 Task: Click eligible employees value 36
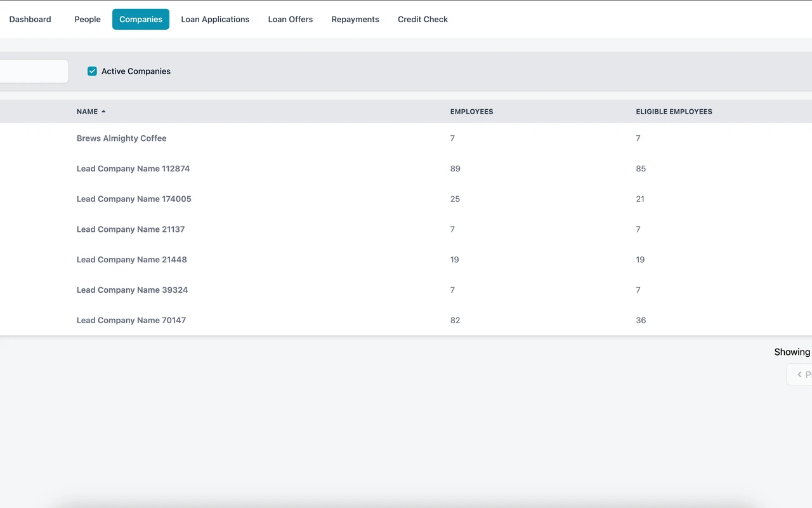pos(641,321)
